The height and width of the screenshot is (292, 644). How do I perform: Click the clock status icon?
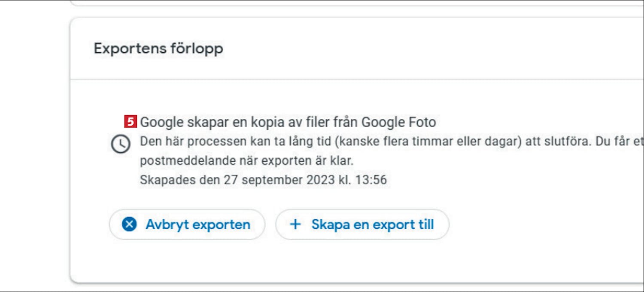tap(121, 144)
